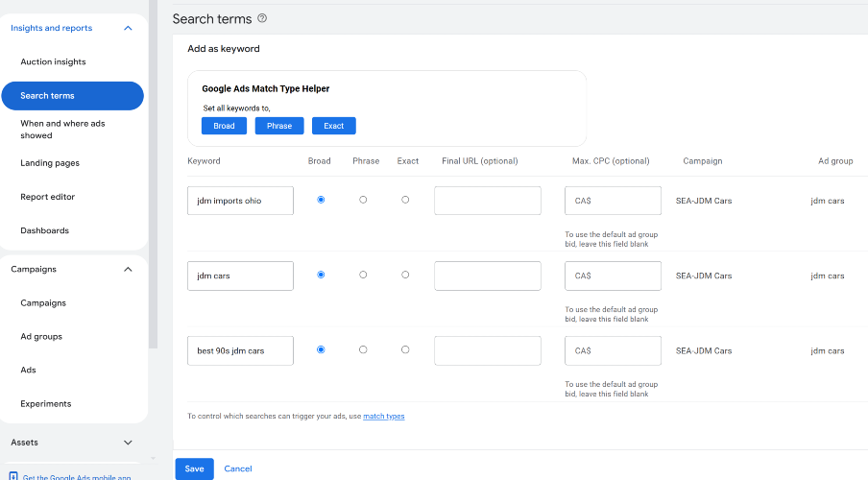This screenshot has width=868, height=480.
Task: Click SEA-JDM Cars in jdm imports ohio row
Action: click(704, 201)
